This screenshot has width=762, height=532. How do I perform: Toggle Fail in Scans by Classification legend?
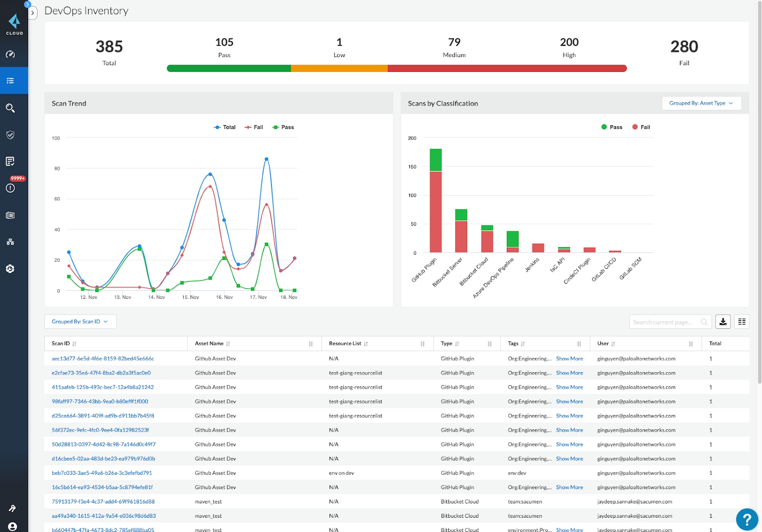pyautogui.click(x=641, y=127)
